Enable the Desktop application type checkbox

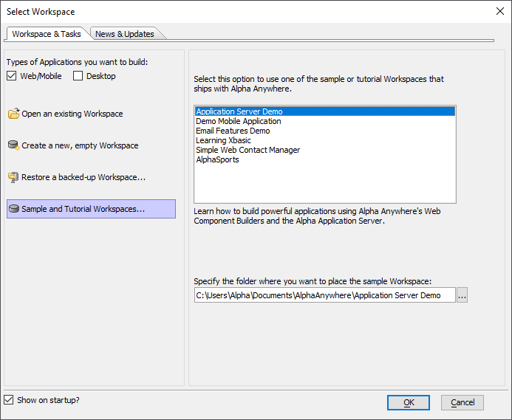(78, 76)
